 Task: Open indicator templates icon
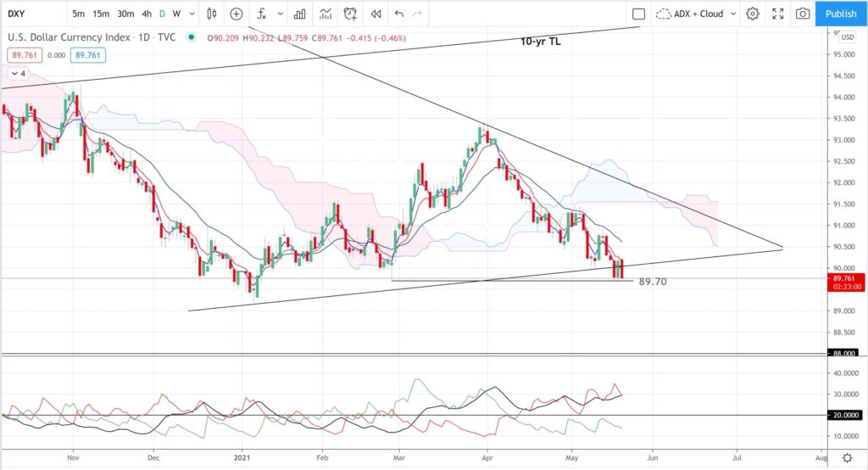325,14
